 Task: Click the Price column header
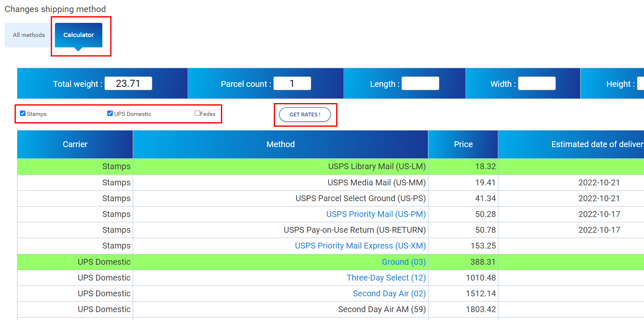(463, 144)
